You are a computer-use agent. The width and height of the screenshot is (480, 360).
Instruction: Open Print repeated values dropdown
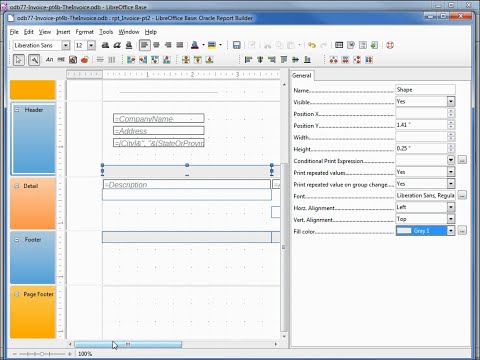(451, 172)
